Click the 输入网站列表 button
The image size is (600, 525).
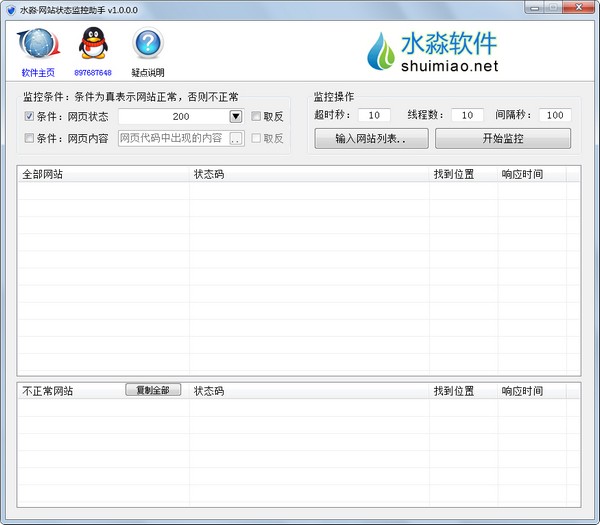(x=371, y=138)
